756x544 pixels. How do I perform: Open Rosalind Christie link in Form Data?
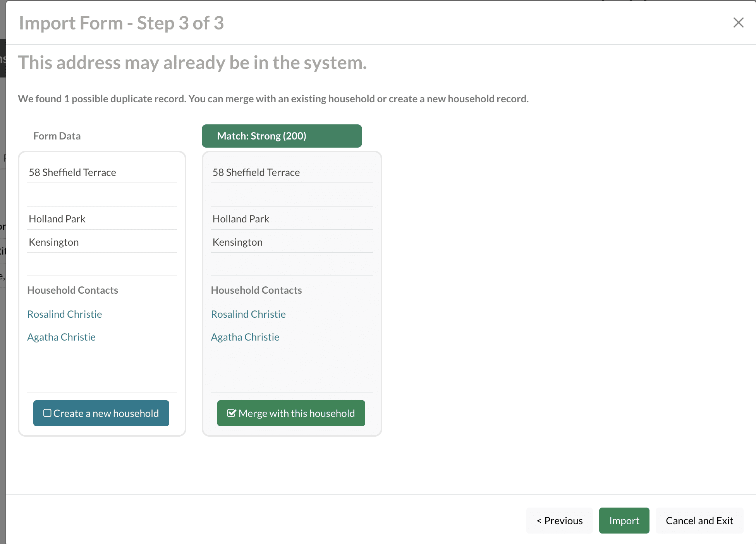(x=65, y=314)
